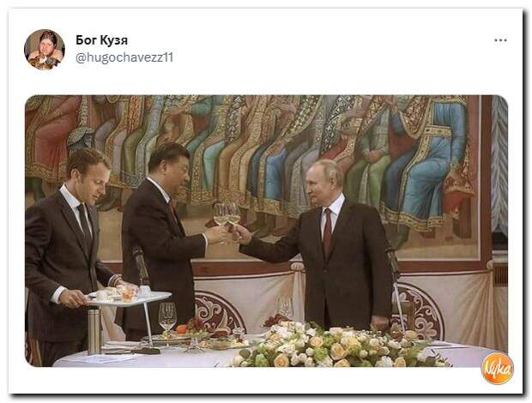Open the Бог Кузя display name
This screenshot has height=403, width=532.
[x=101, y=40]
